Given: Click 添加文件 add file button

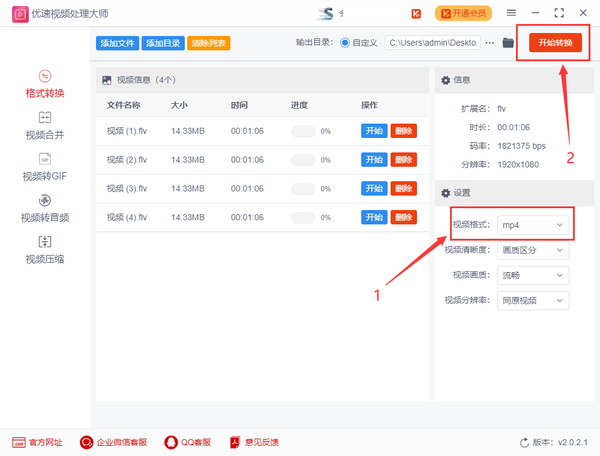Looking at the screenshot, I should 117,43.
